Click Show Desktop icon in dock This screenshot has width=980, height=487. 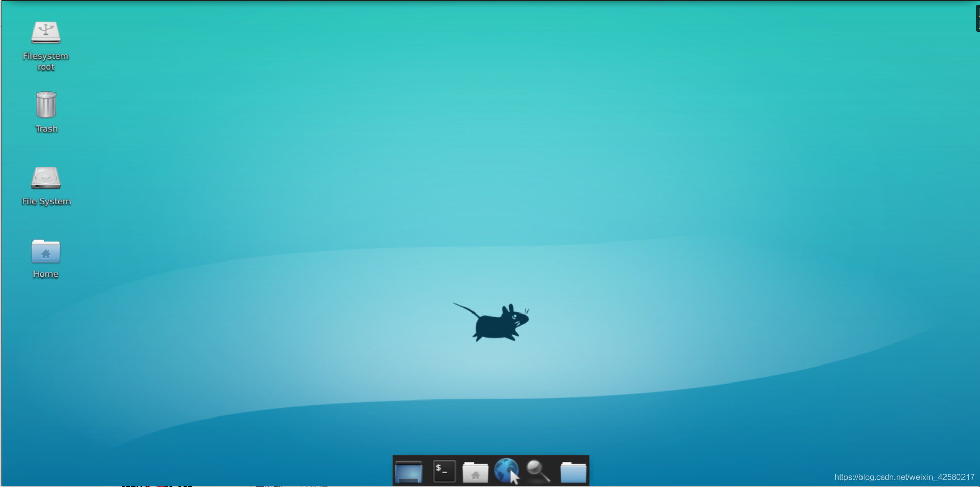pyautogui.click(x=409, y=472)
